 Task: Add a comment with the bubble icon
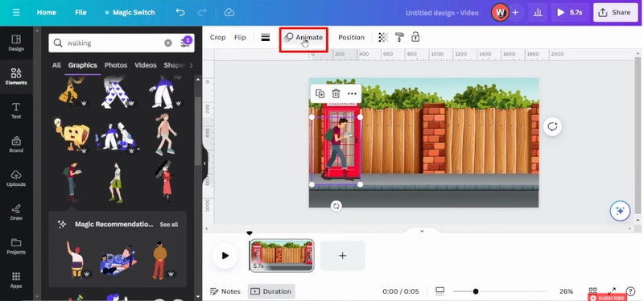click(x=552, y=126)
